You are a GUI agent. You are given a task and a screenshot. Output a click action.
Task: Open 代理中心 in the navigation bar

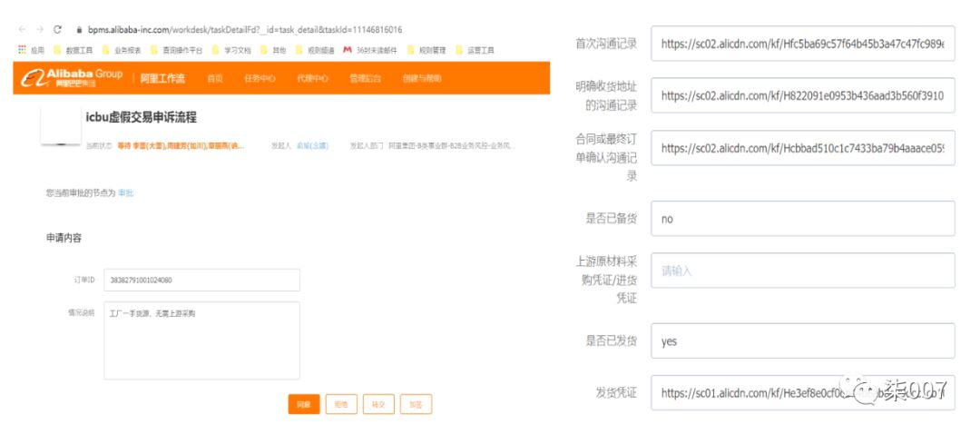(311, 79)
